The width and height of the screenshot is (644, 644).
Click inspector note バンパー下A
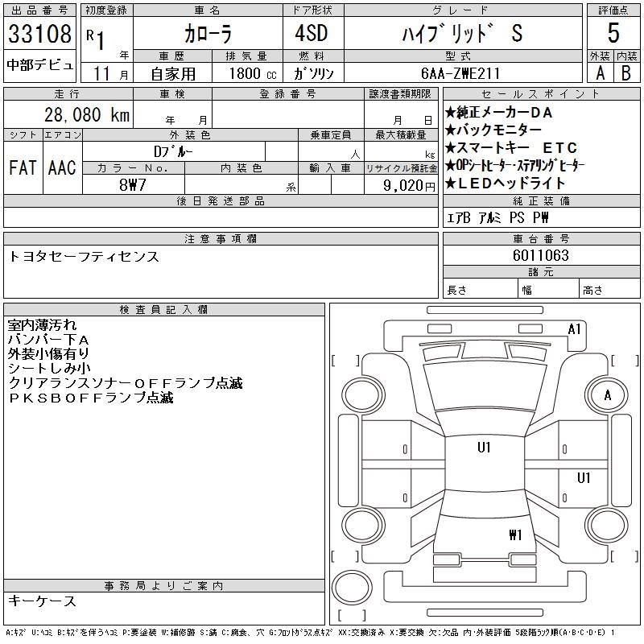click(48, 340)
